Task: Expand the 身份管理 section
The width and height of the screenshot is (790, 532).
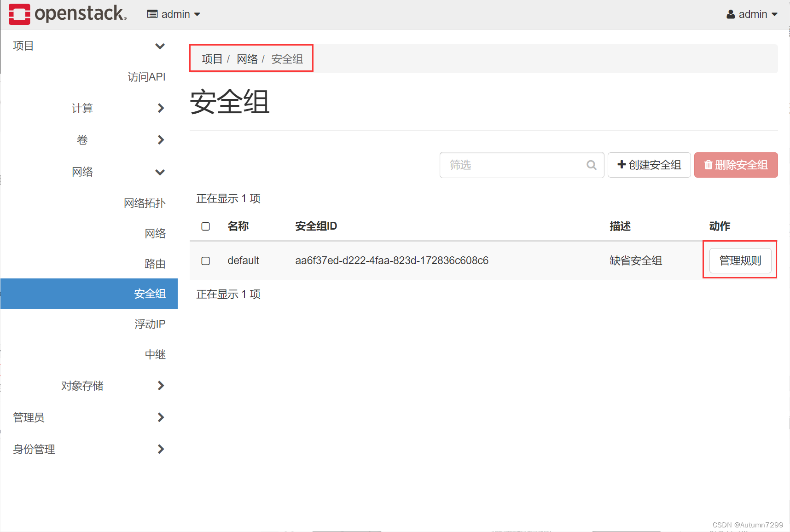Action: (88, 449)
